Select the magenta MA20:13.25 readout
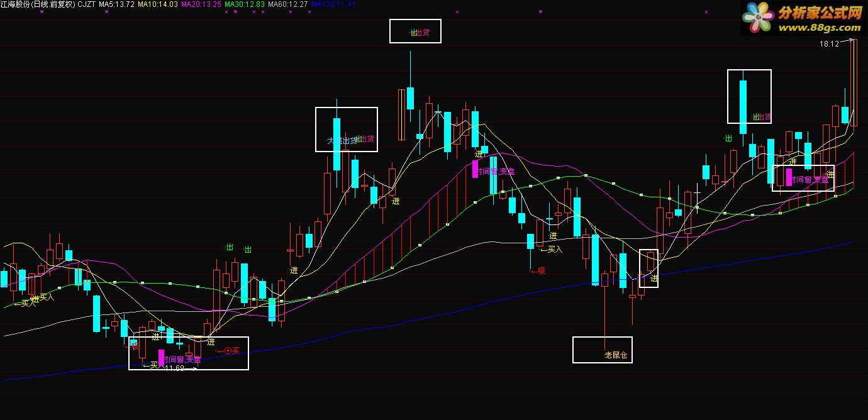The image size is (868, 420). tap(201, 4)
